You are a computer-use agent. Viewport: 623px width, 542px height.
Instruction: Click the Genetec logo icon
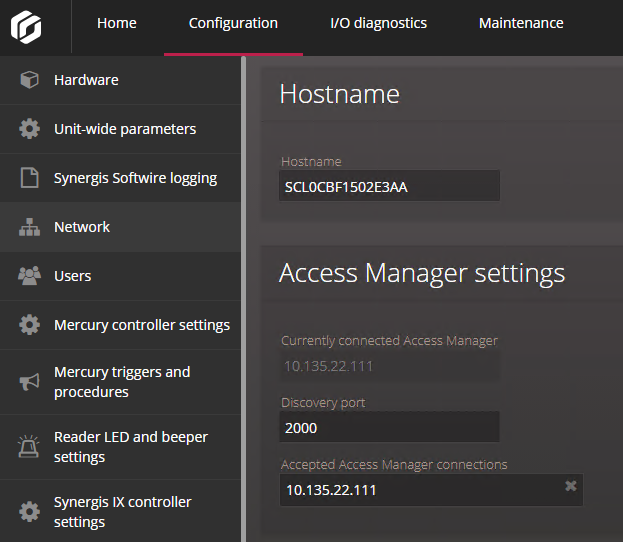pyautogui.click(x=26, y=27)
